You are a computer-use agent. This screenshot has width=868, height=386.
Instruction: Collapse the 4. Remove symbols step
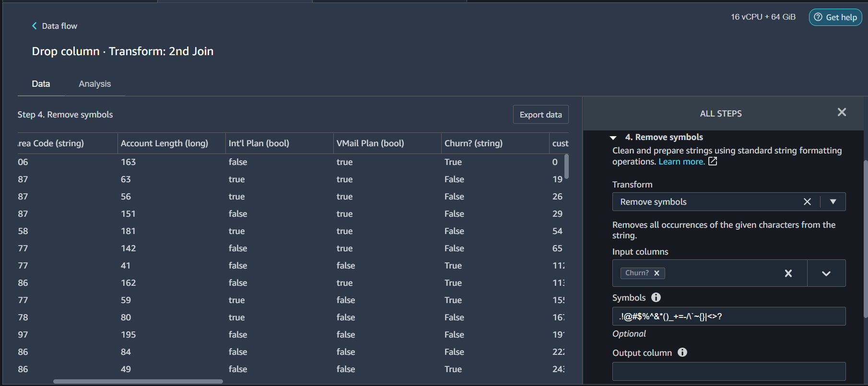click(613, 138)
